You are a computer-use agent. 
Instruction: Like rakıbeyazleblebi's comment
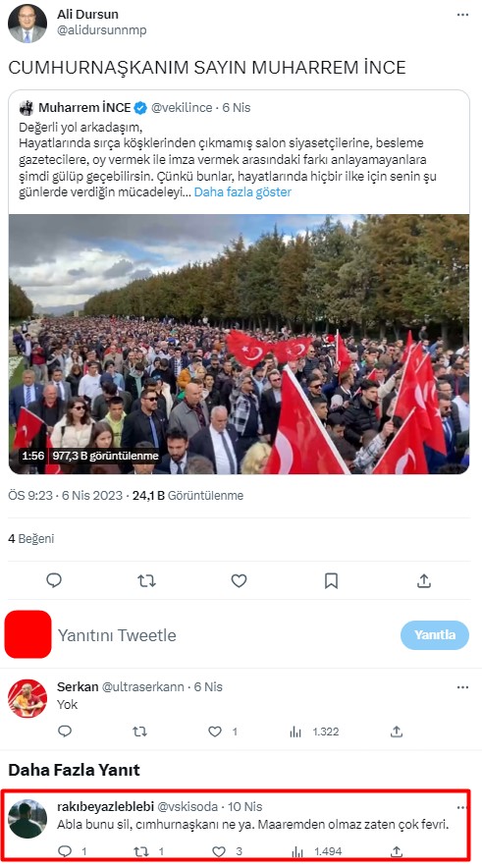click(x=219, y=851)
